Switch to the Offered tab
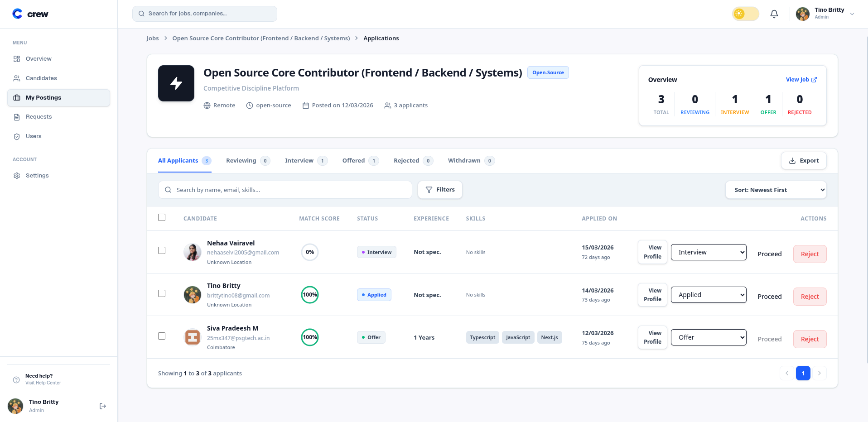Screen dimensions: 868x422 point(361,161)
